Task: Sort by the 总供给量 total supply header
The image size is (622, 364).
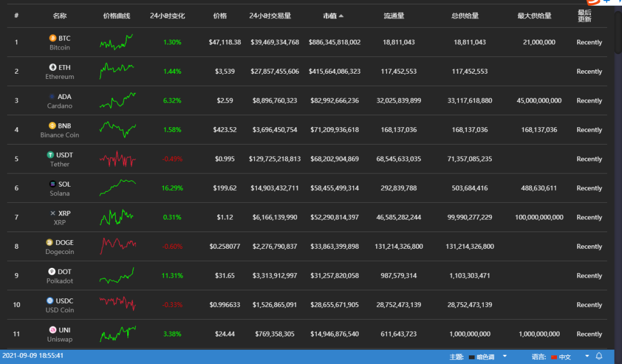Action: 465,16
